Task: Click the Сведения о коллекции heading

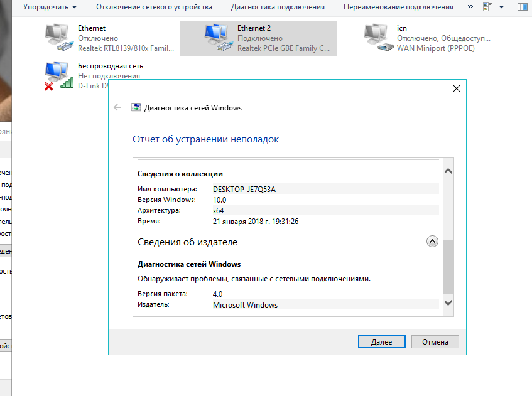Action: click(x=180, y=174)
